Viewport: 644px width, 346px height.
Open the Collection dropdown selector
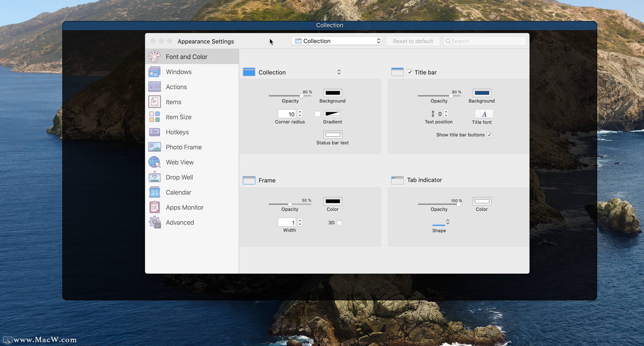(336, 41)
